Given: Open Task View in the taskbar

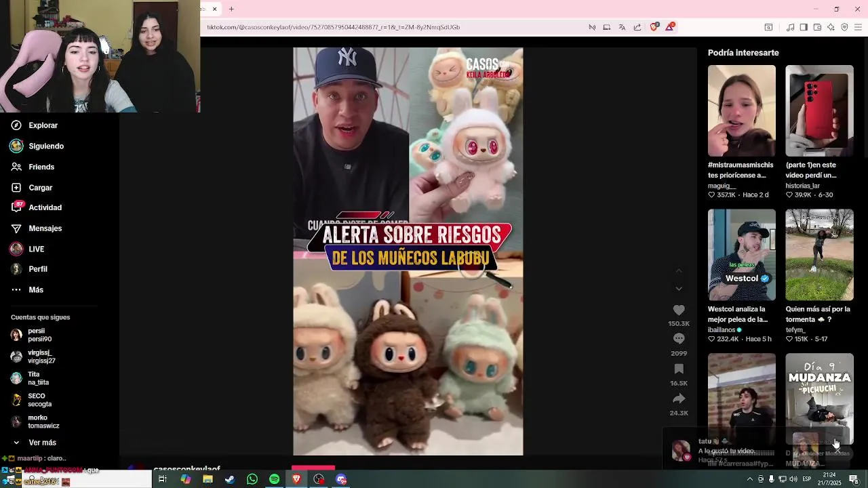Looking at the screenshot, I should click(163, 479).
